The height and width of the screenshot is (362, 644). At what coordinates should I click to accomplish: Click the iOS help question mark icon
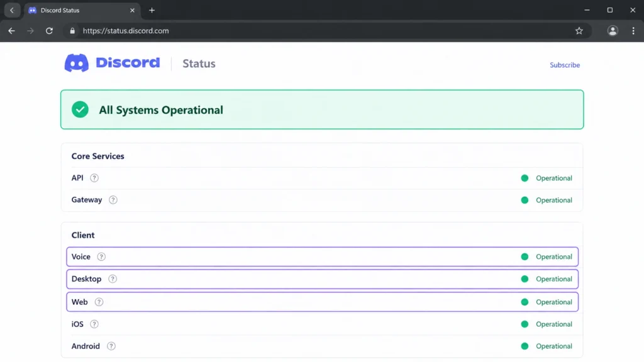(94, 324)
